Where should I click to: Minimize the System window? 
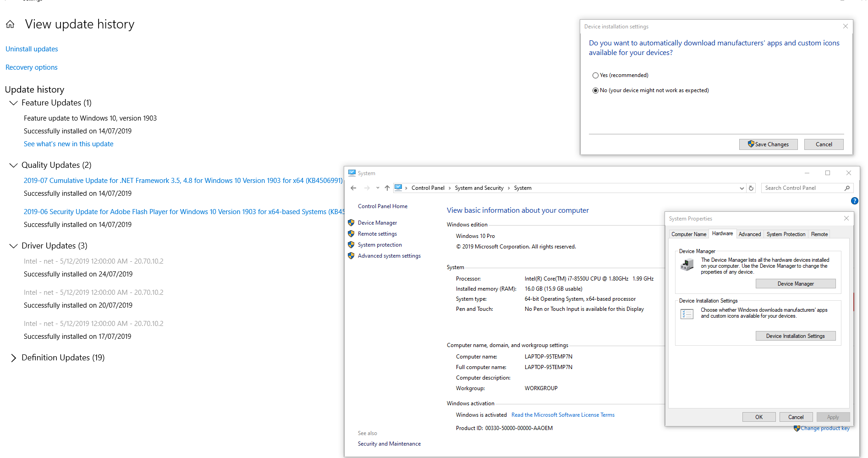[x=807, y=173]
